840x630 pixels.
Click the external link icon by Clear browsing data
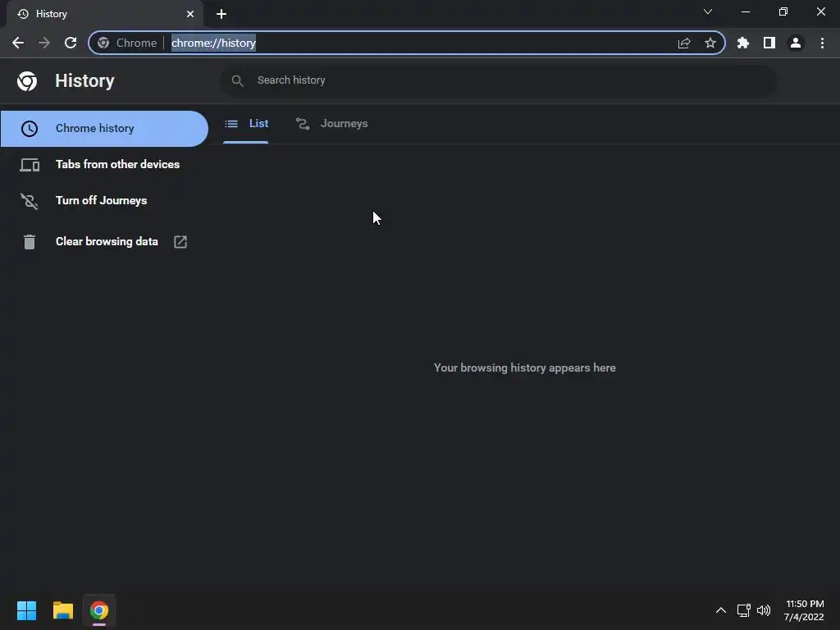[180, 242]
